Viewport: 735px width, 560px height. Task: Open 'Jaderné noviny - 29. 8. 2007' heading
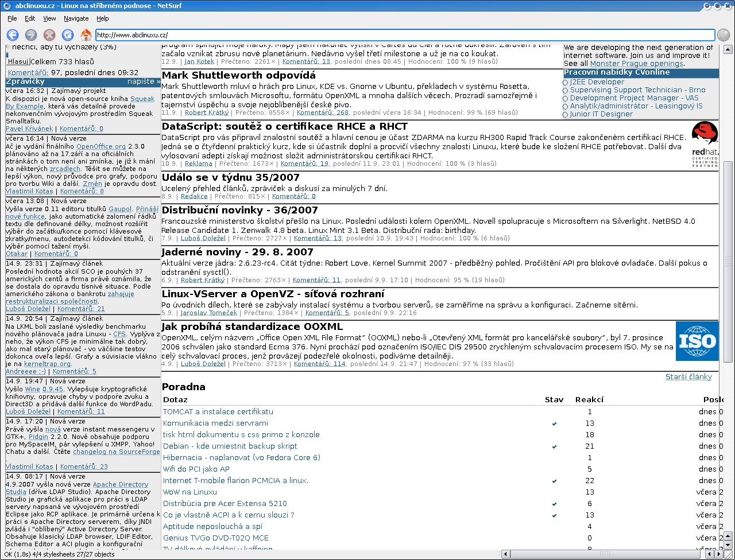pyautogui.click(x=238, y=252)
